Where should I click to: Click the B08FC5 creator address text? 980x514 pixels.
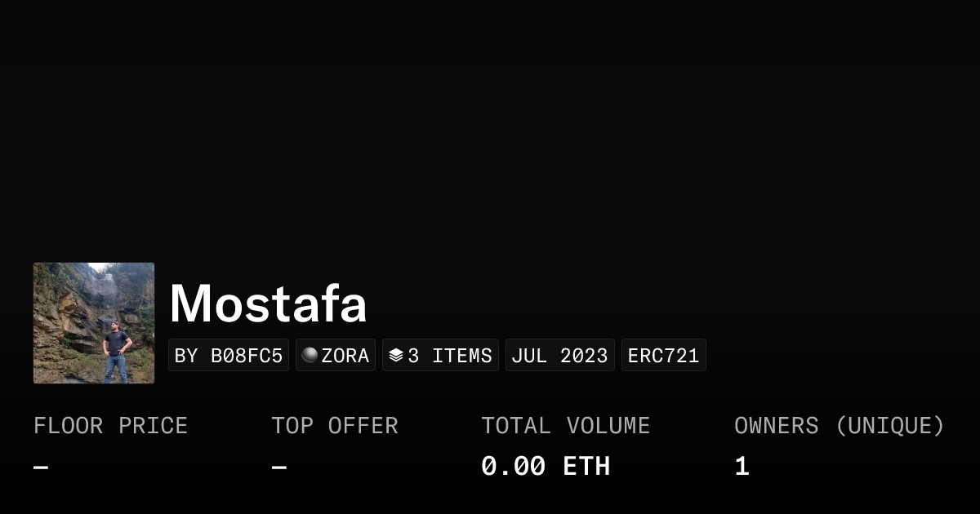[x=247, y=356]
